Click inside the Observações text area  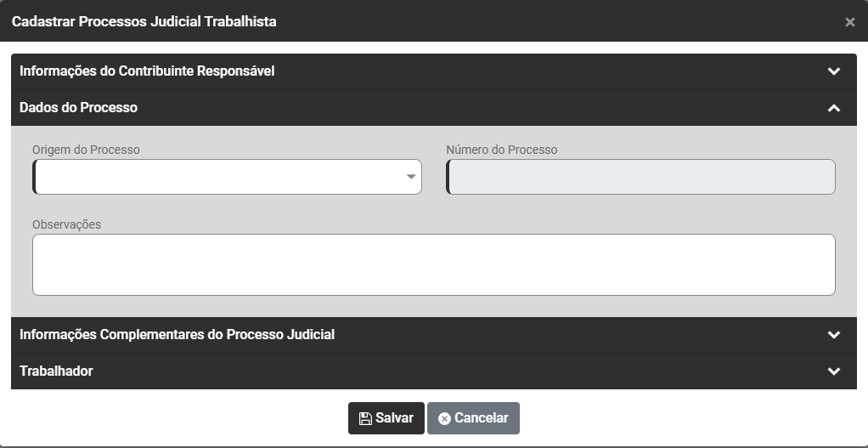coord(433,264)
